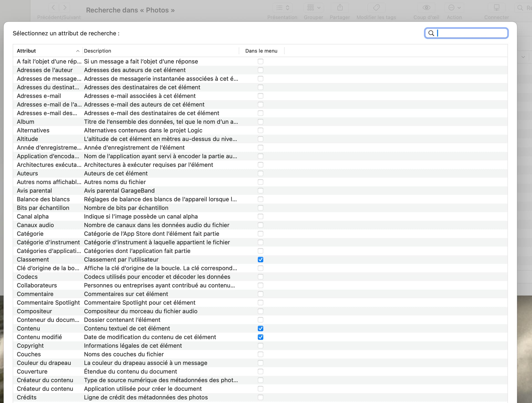Click the Dans le menu column header
The width and height of the screenshot is (532, 403).
coord(261,51)
